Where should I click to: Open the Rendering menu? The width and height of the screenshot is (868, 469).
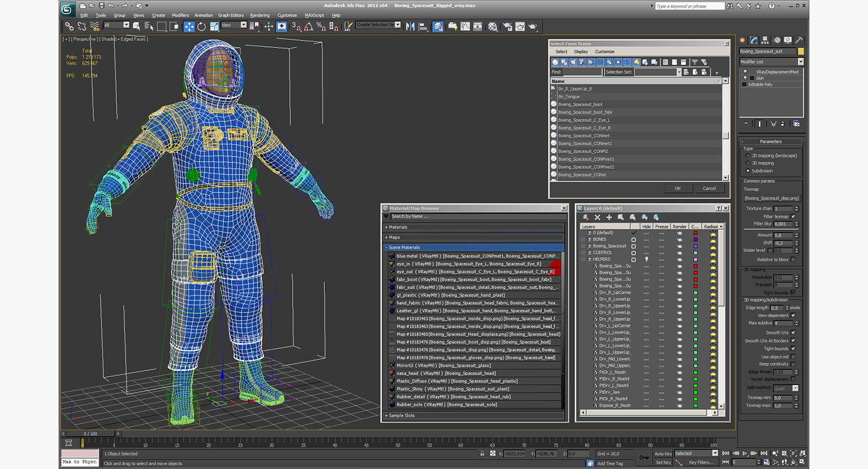point(260,15)
